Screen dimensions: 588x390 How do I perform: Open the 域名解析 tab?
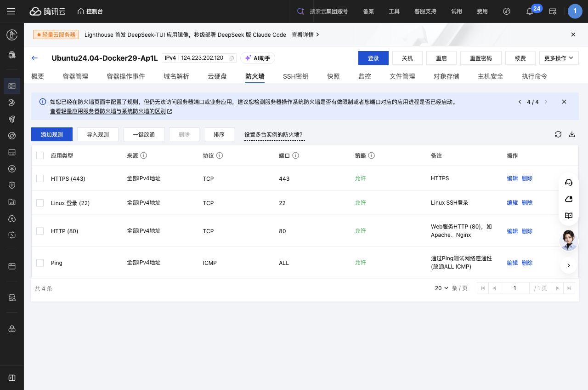176,76
